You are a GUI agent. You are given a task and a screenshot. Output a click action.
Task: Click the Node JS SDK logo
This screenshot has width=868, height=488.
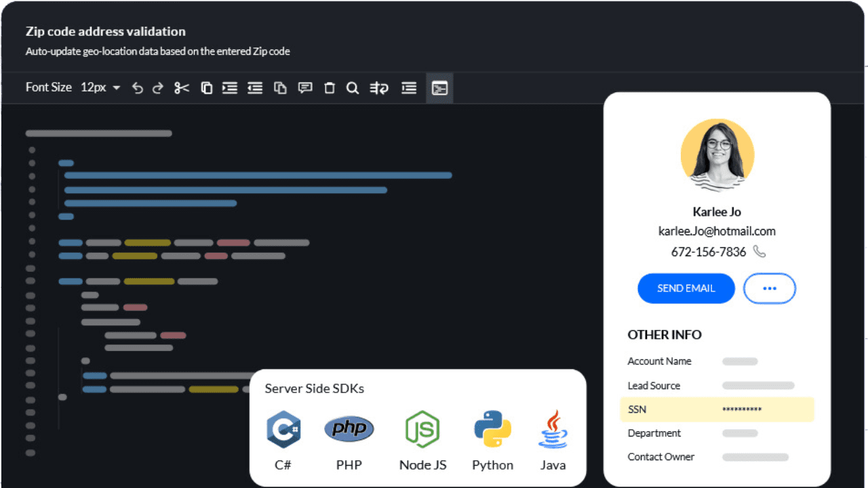click(422, 430)
